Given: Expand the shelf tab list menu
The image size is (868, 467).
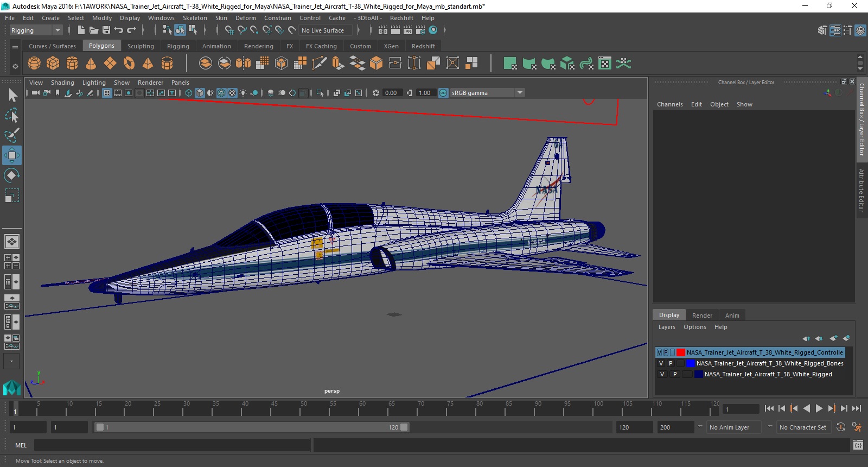Looking at the screenshot, I should pos(15,47).
